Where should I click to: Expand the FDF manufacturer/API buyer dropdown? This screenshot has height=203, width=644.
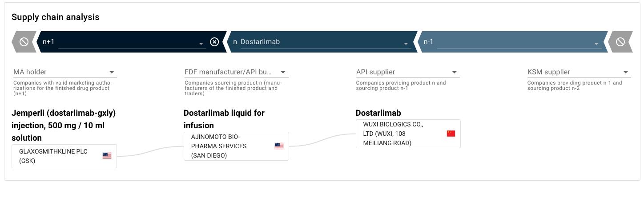(283, 72)
